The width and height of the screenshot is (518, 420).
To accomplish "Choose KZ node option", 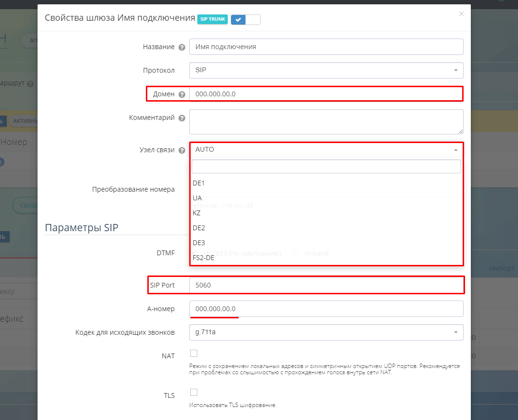I will coord(197,213).
